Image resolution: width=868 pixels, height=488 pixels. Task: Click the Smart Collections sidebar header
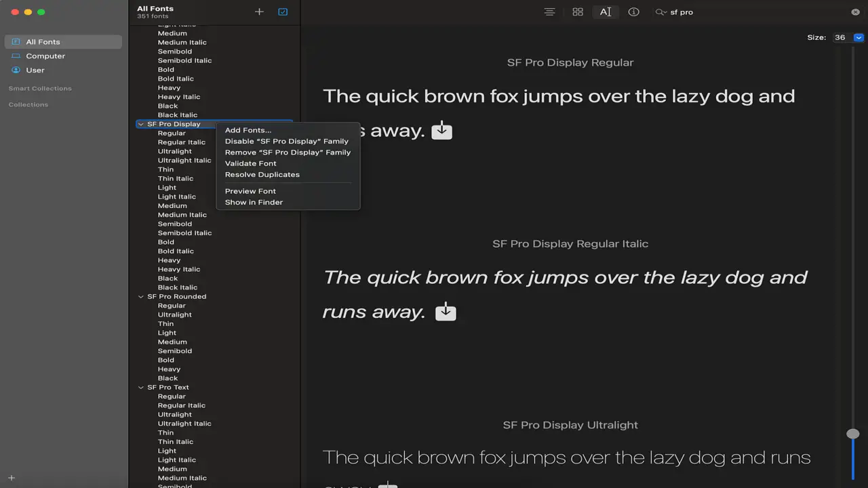(40, 88)
